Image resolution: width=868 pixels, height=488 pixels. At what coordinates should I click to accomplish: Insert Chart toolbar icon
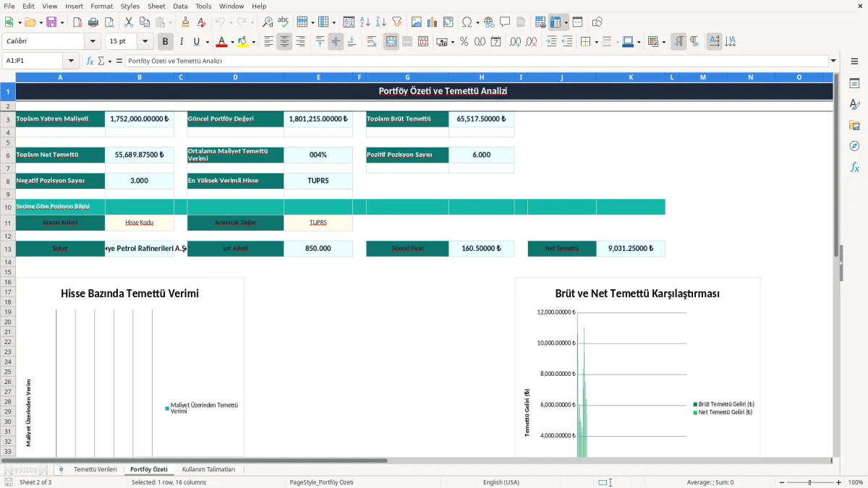[433, 22]
